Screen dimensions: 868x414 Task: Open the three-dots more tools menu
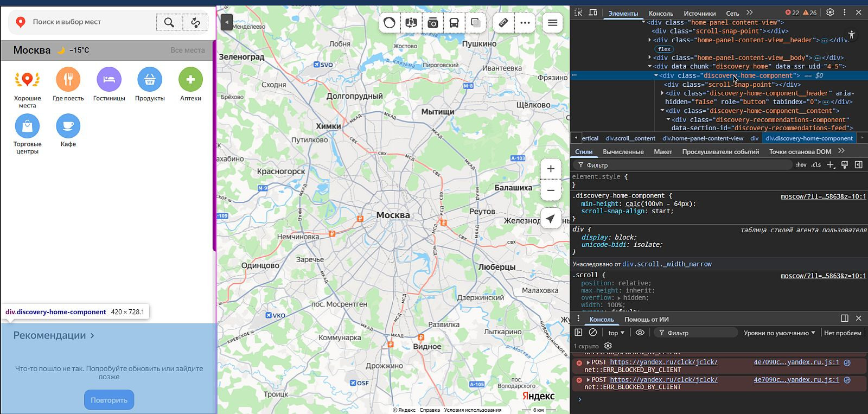pyautogui.click(x=525, y=23)
